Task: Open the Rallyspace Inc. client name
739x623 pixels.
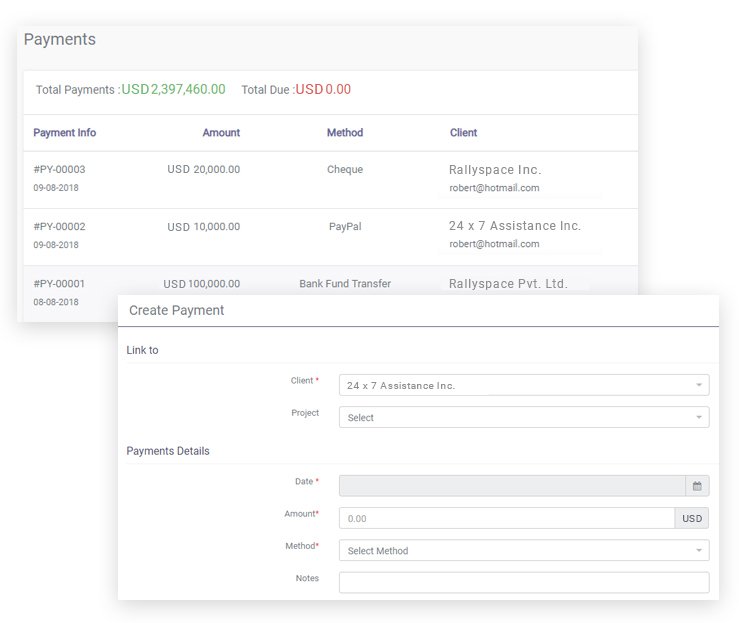Action: click(x=495, y=170)
